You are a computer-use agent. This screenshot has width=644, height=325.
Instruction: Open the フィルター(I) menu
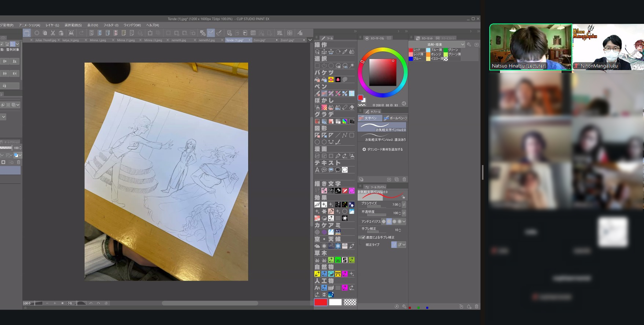(x=111, y=25)
